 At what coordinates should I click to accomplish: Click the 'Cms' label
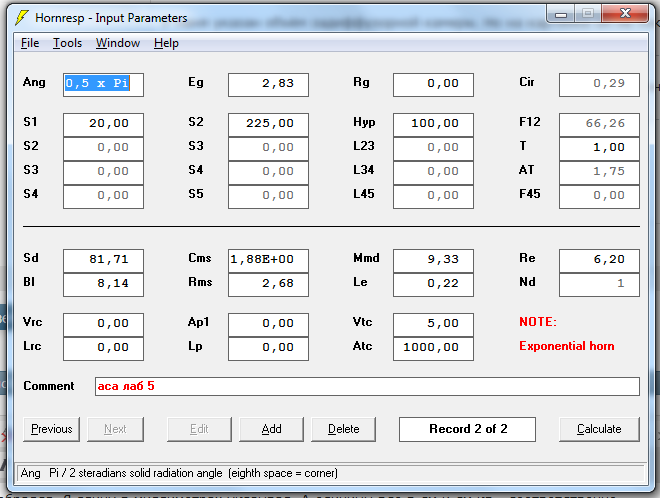[x=200, y=258]
